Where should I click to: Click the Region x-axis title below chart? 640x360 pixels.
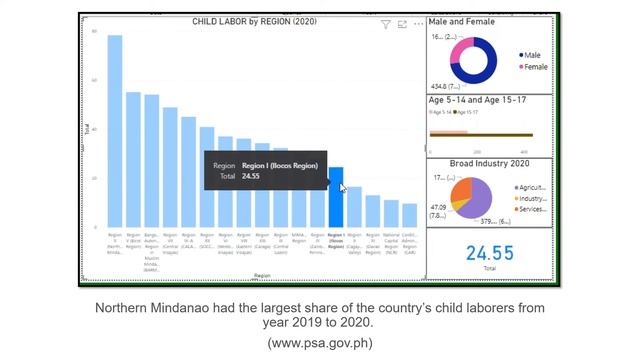[262, 276]
